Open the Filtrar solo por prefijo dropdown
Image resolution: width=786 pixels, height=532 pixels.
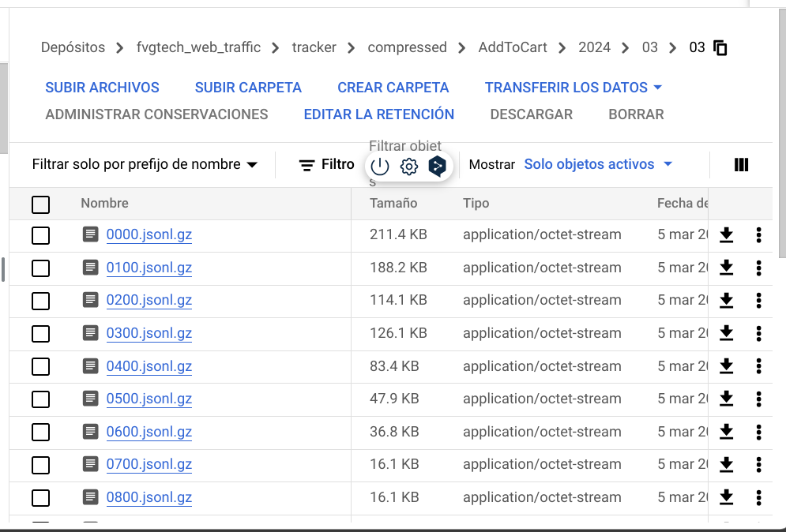145,164
